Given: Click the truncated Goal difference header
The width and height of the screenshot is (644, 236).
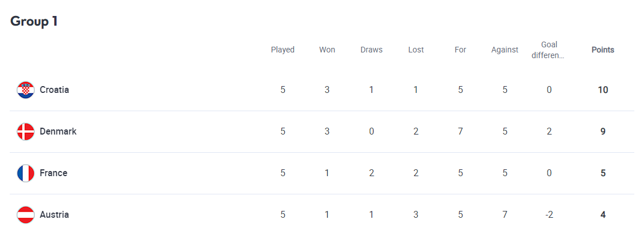Looking at the screenshot, I should (549, 50).
